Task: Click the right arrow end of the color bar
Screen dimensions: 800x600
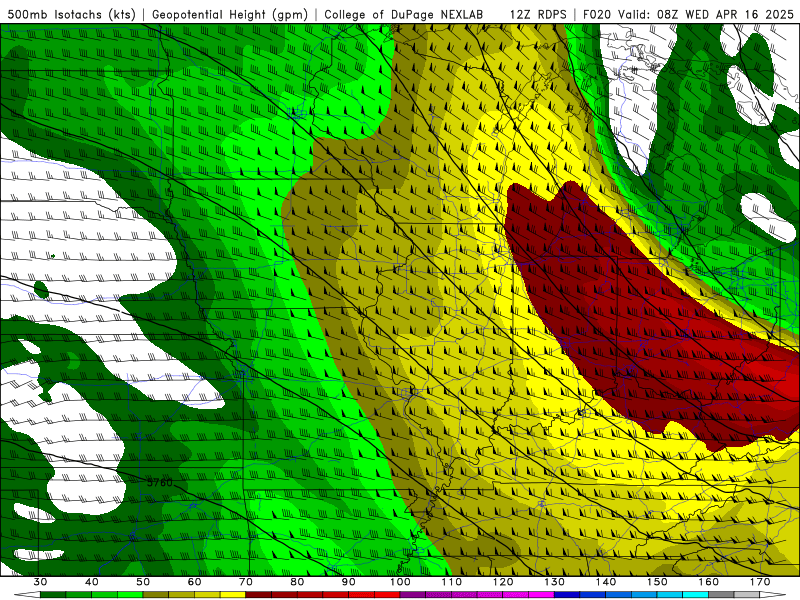Action: [x=773, y=595]
